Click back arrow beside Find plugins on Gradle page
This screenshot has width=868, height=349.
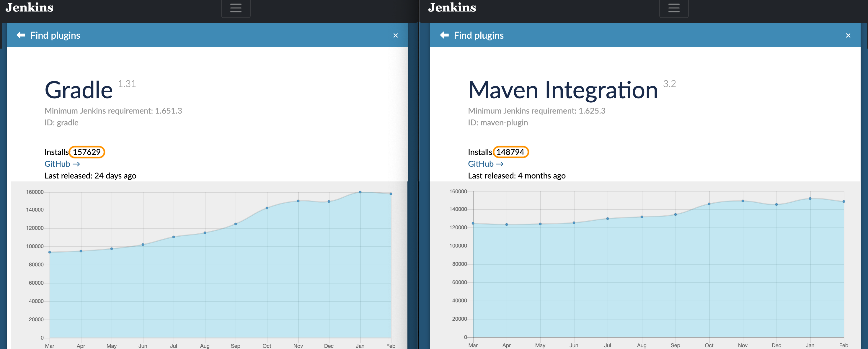21,35
